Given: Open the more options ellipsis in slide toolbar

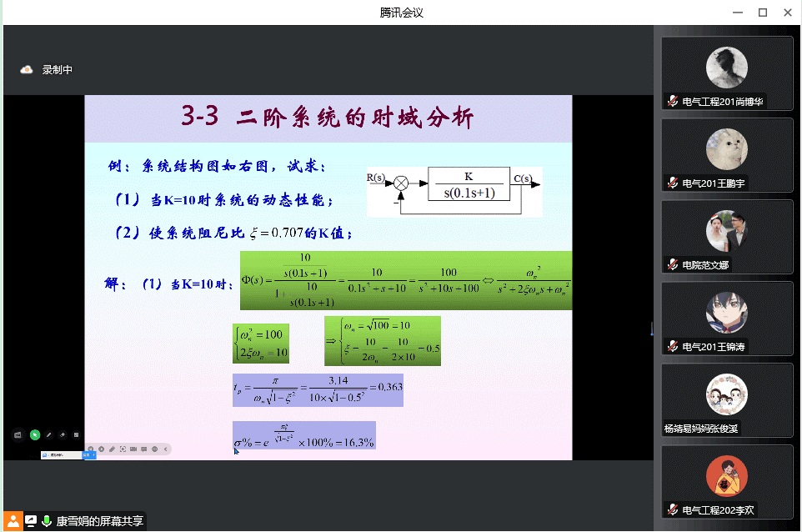Looking at the screenshot, I should pos(154,449).
